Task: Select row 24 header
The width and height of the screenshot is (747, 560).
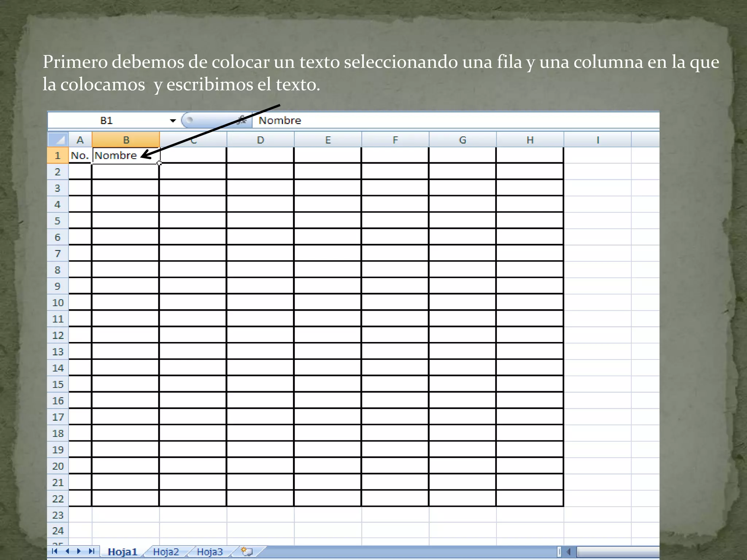Action: (x=58, y=531)
